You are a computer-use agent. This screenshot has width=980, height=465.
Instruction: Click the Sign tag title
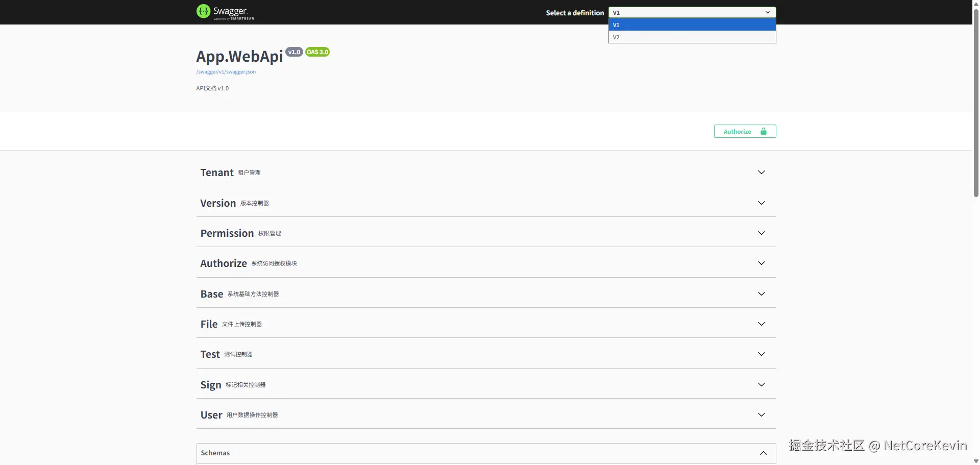coord(211,385)
